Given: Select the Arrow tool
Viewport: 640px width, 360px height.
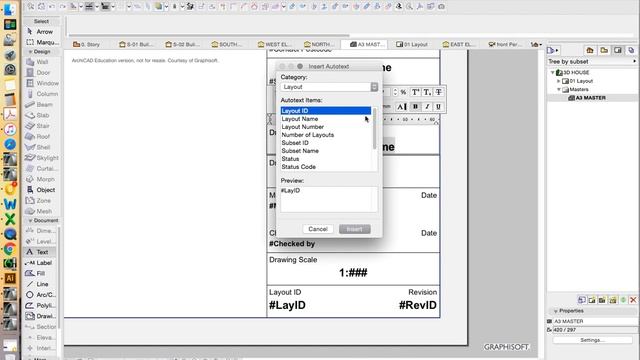Looking at the screenshot, I should (41, 31).
